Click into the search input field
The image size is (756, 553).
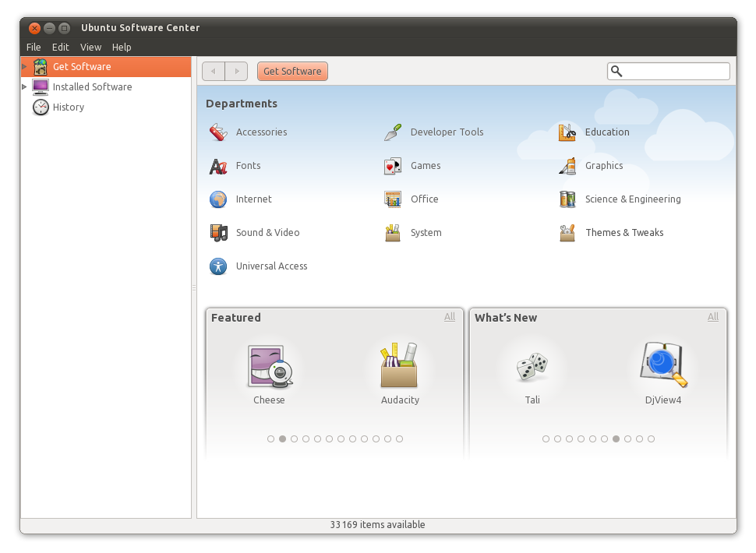[x=669, y=72]
